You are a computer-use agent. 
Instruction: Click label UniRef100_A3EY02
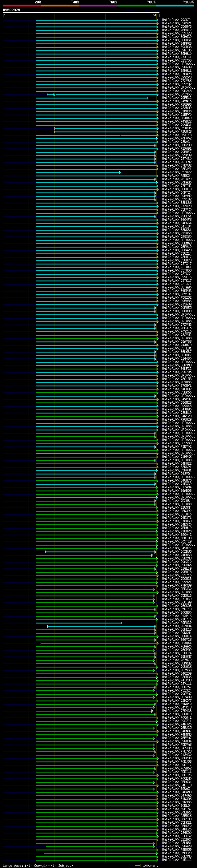[x=177, y=446]
